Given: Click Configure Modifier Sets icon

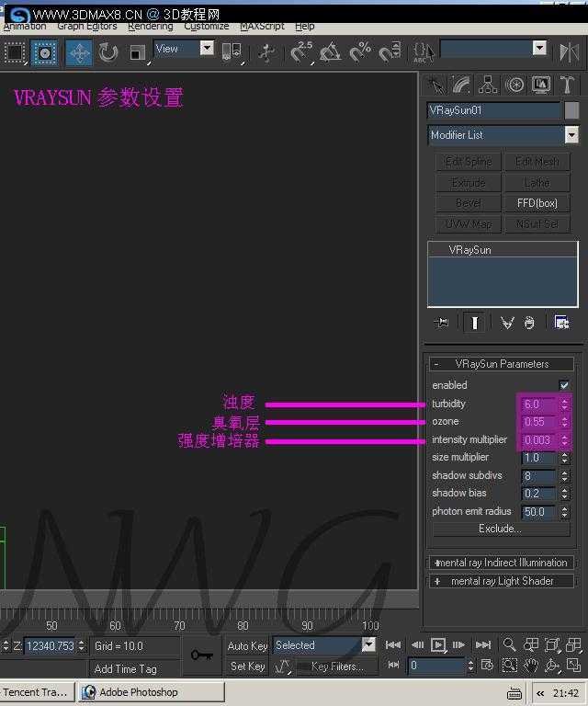Looking at the screenshot, I should click(x=562, y=323).
